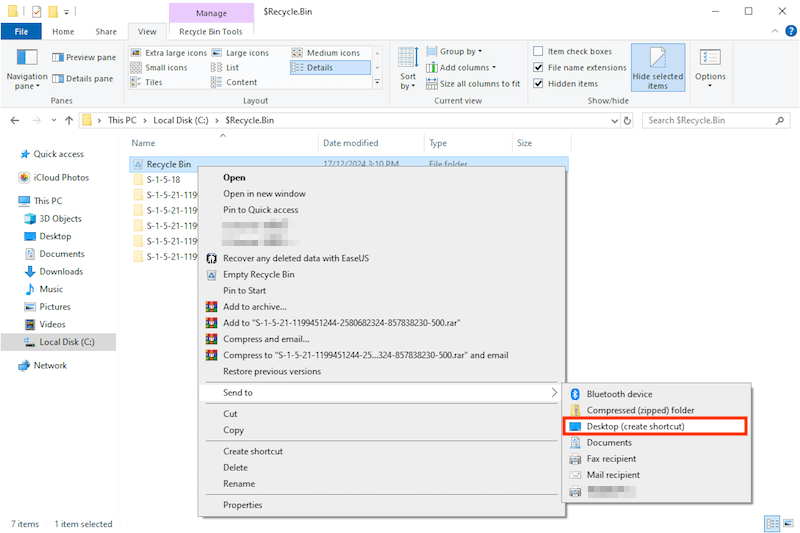Image resolution: width=800 pixels, height=533 pixels.
Task: Click Rename in the context menu
Action: point(239,484)
